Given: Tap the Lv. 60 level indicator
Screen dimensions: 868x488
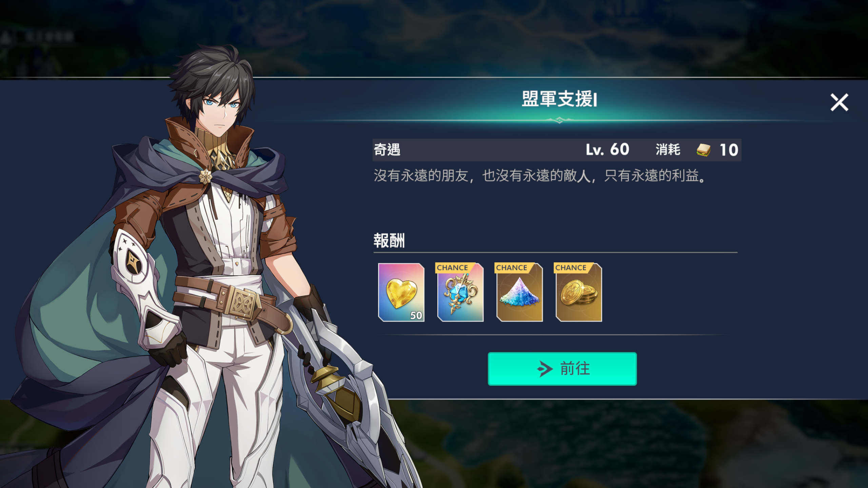Looking at the screenshot, I should [607, 149].
